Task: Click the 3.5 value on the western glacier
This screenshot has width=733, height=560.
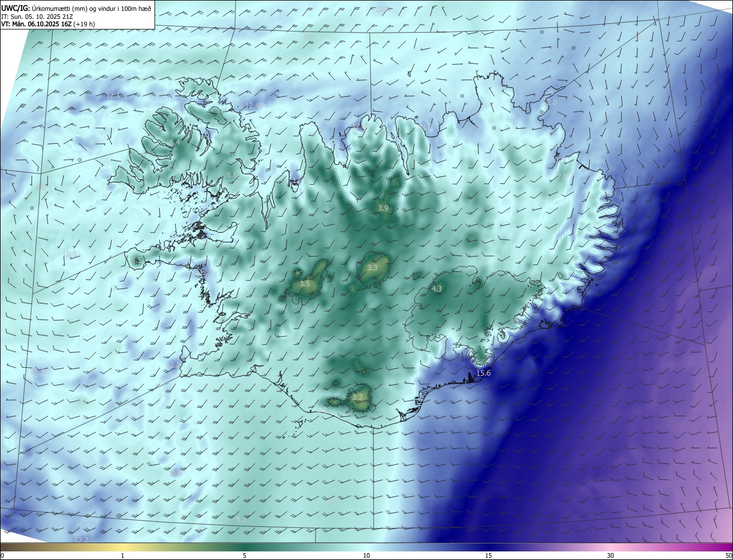Action: tap(305, 283)
